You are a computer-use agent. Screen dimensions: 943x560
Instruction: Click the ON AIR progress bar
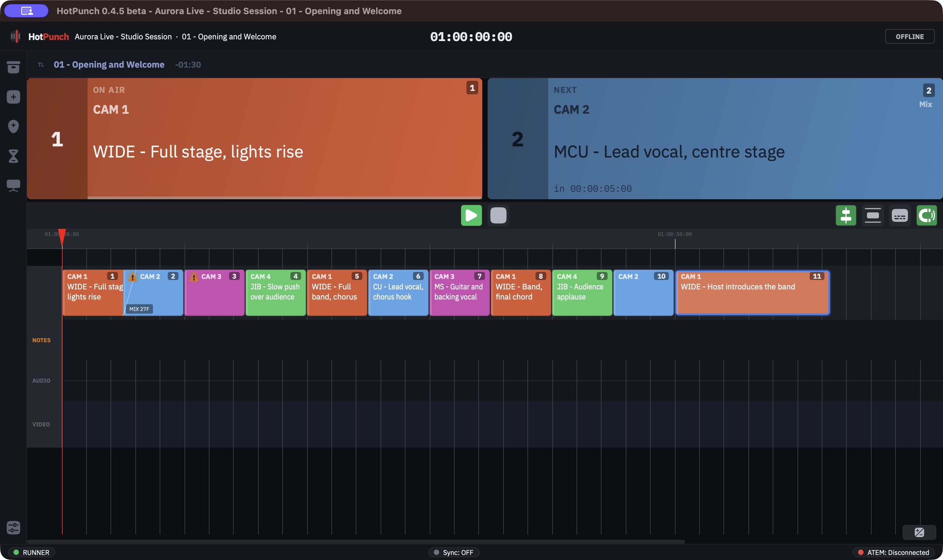pyautogui.click(x=285, y=197)
